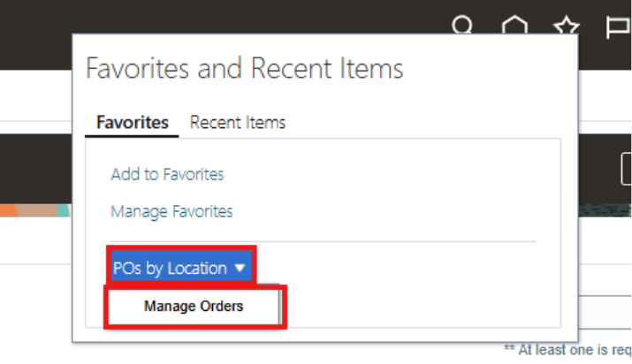Screen dimensions: 632x364
Task: Choose Manage Orders from the popup menu
Action: 194,307
